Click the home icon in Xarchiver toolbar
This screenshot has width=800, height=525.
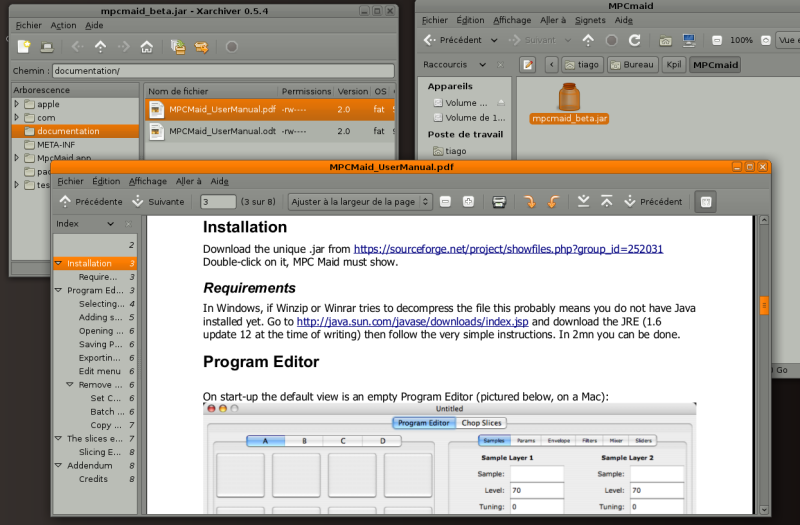click(147, 47)
